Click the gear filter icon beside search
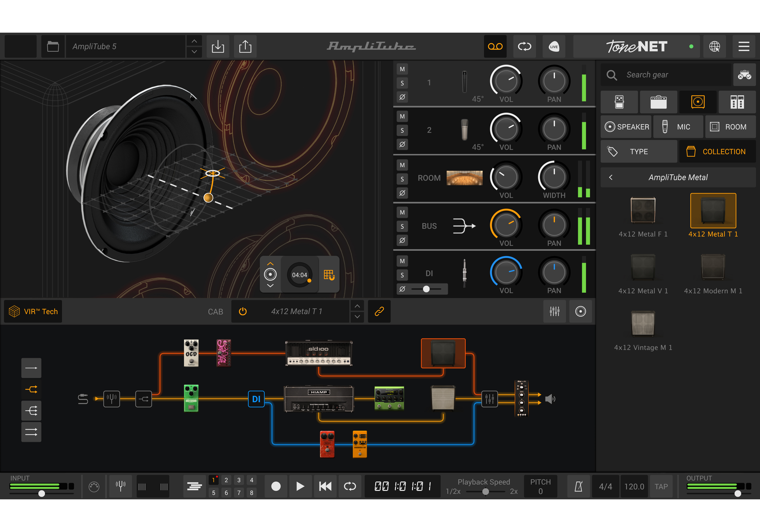The width and height of the screenshot is (760, 532). [x=744, y=75]
